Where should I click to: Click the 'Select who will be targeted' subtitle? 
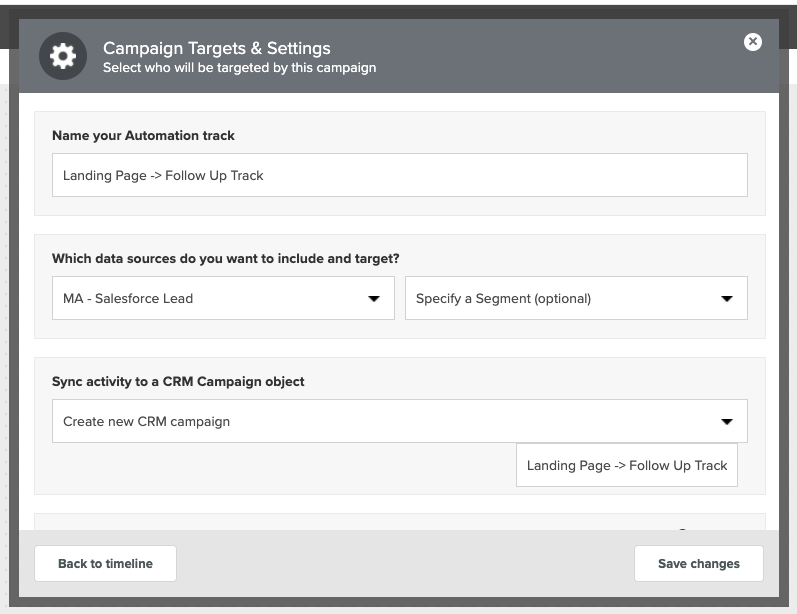(x=239, y=68)
